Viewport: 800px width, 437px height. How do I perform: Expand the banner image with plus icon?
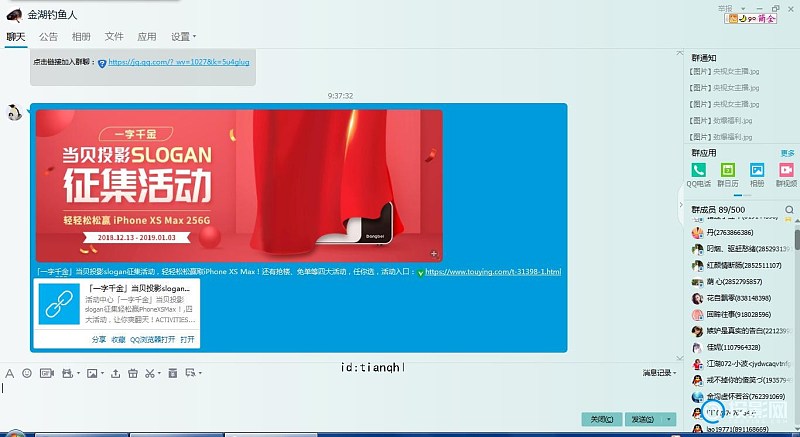[x=434, y=253]
